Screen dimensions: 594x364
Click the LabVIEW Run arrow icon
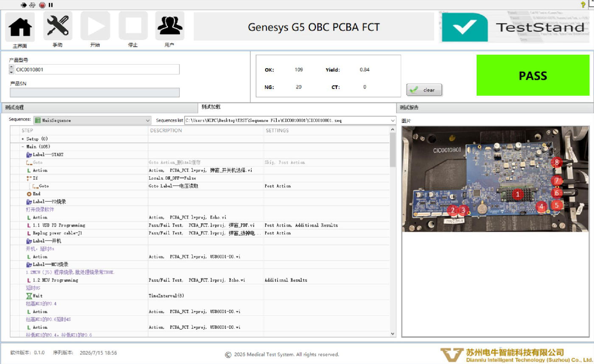[x=24, y=5]
